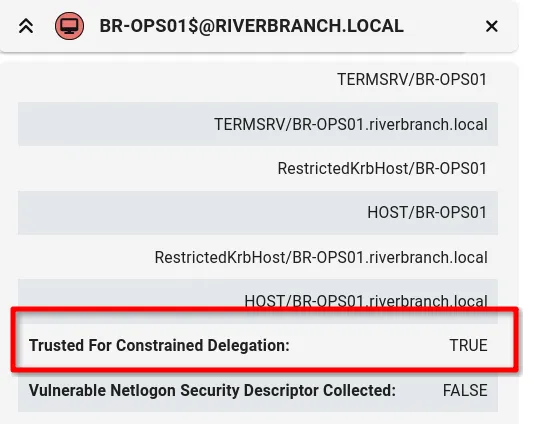Select the TERMSRV/BR-OPS01 SPN entry
Screen dimensions: 540x424
tap(412, 80)
